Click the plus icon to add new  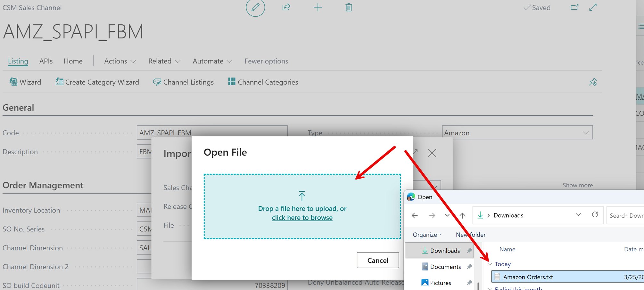click(318, 7)
